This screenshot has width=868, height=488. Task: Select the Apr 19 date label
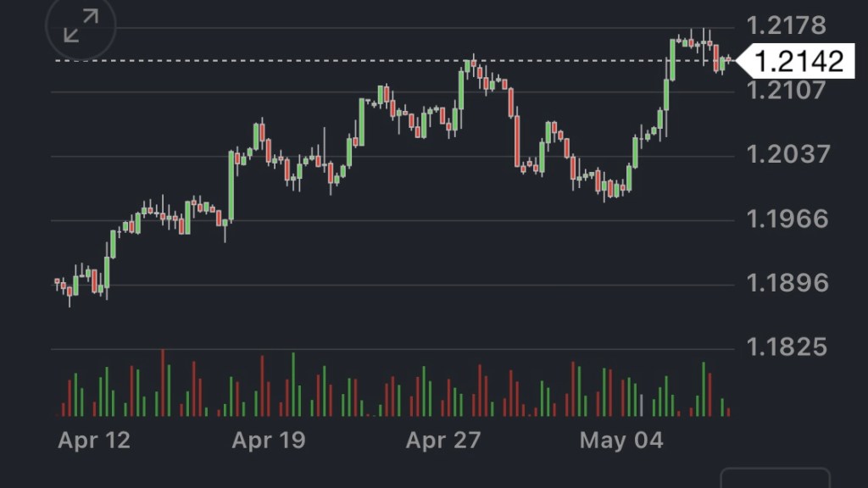[x=268, y=441]
